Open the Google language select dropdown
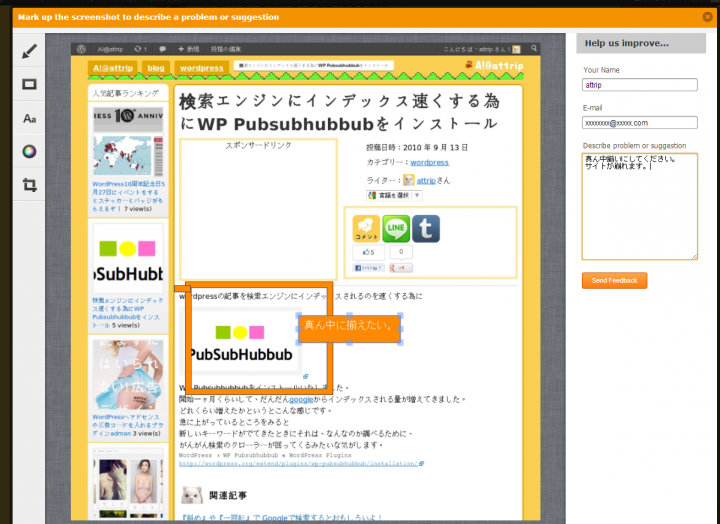 click(394, 196)
